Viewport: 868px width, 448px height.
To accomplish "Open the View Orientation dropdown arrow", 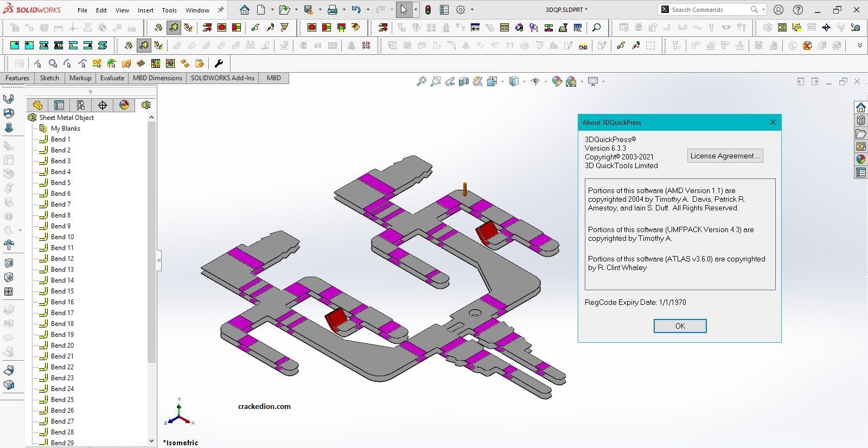I will point(502,81).
